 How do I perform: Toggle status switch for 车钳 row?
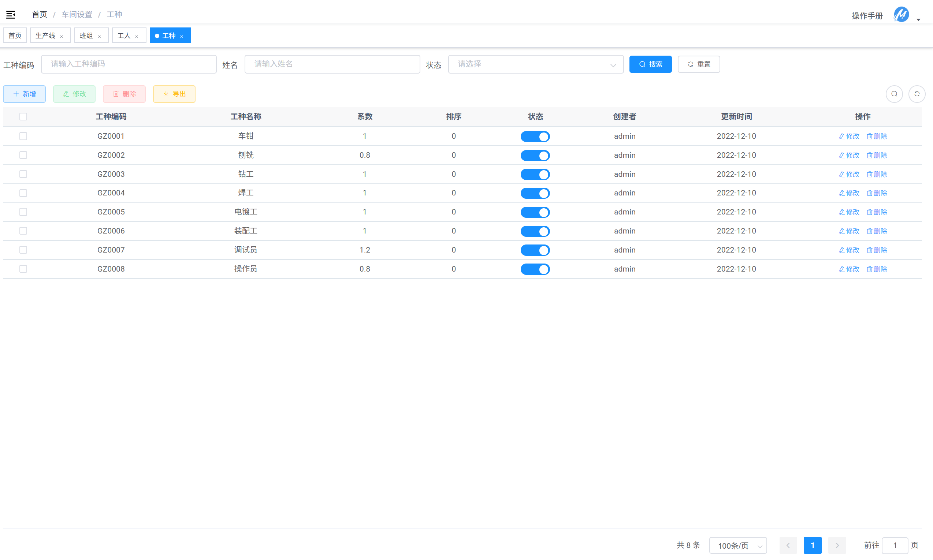535,137
